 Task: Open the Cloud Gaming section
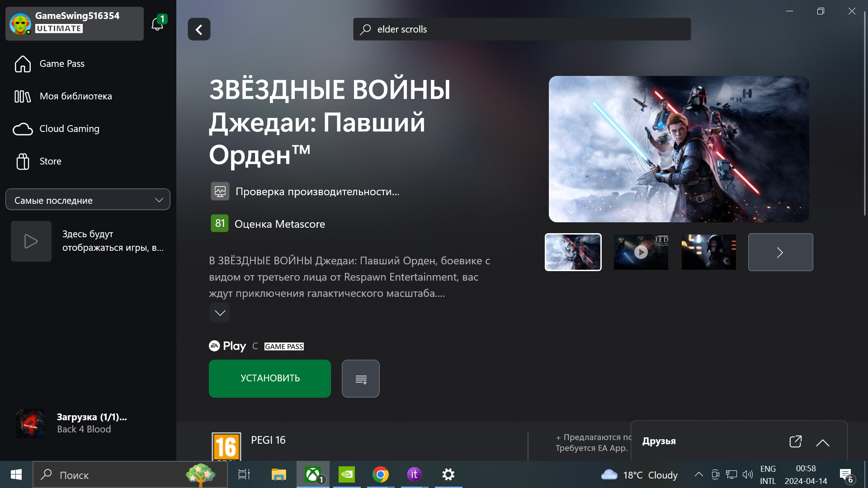pyautogui.click(x=69, y=129)
